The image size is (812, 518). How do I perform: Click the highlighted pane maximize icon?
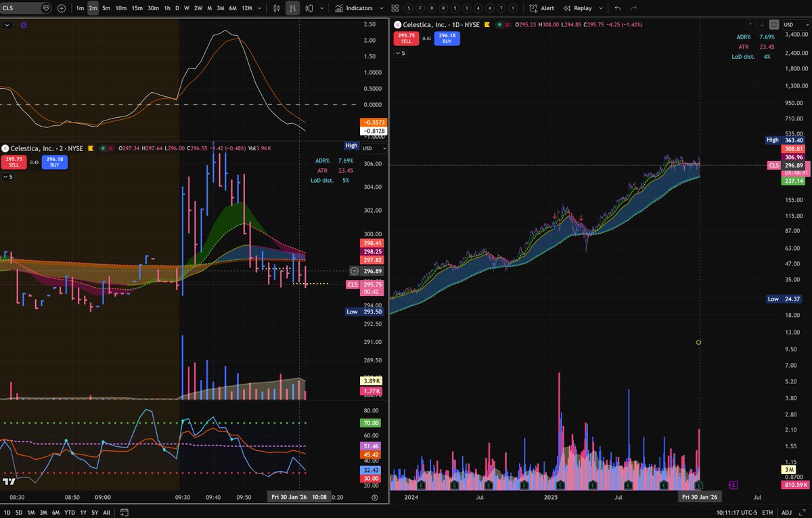774,24
